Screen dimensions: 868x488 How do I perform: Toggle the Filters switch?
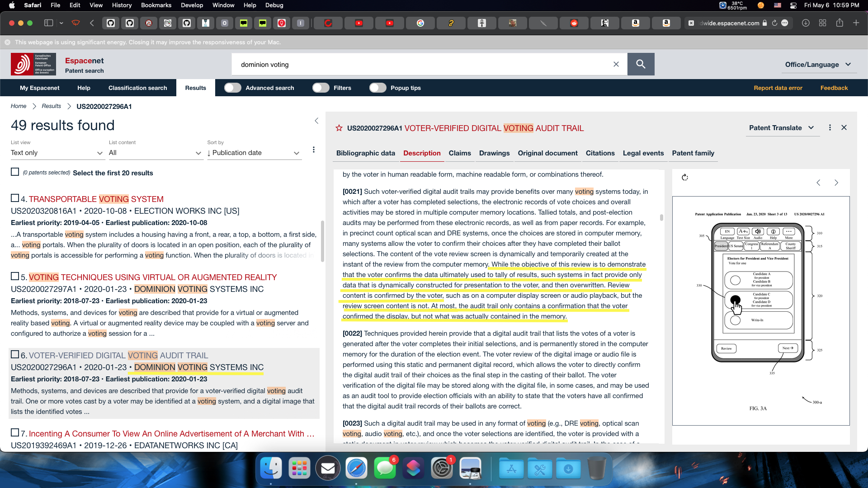click(321, 88)
